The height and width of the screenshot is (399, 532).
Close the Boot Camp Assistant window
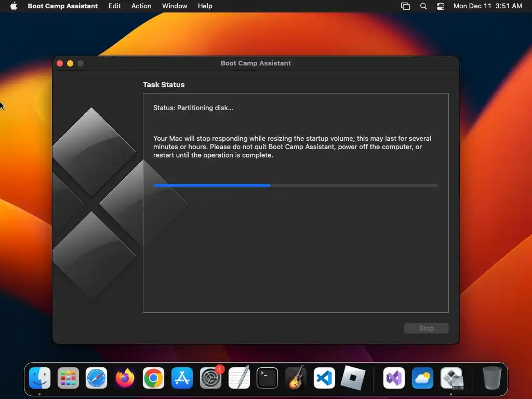[x=60, y=63]
